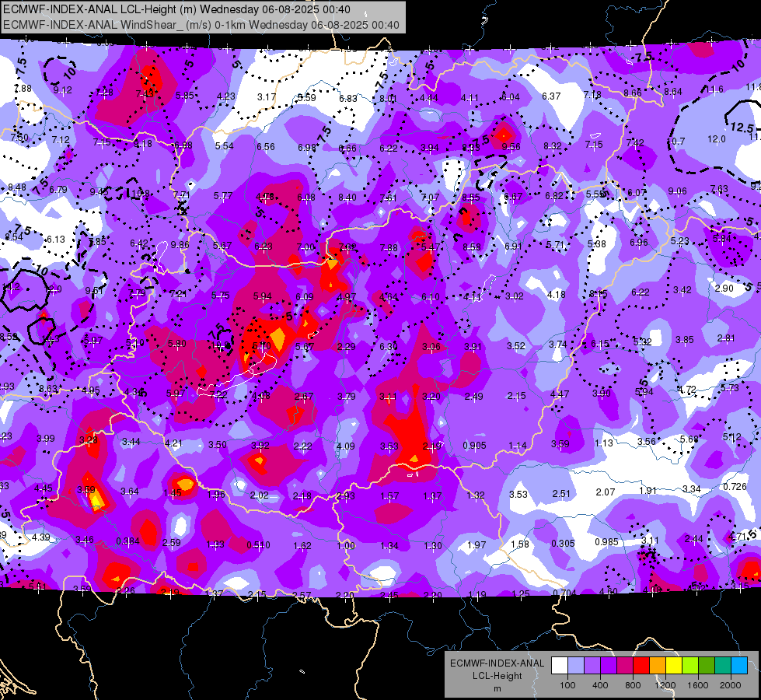Click the grid value 0.905
The width and height of the screenshot is (761, 700).
point(474,446)
